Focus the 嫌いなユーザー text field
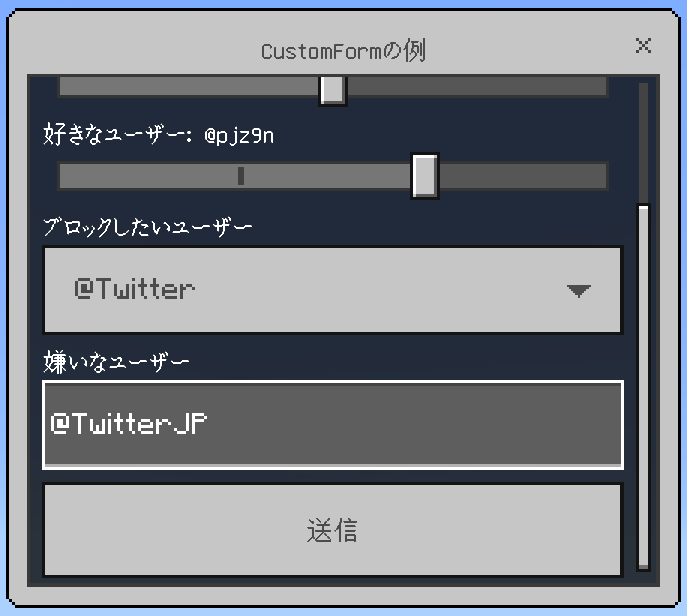Viewport: 687px width, 616px height. click(333, 425)
